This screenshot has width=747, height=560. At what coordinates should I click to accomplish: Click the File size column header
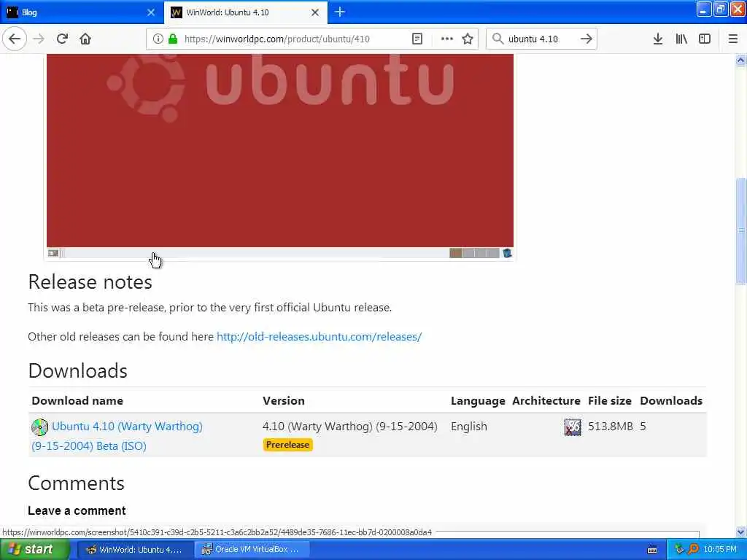point(610,401)
